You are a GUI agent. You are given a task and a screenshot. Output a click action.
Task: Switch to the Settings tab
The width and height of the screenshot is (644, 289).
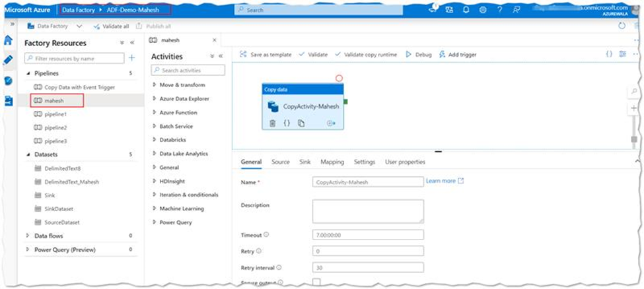[x=365, y=162]
